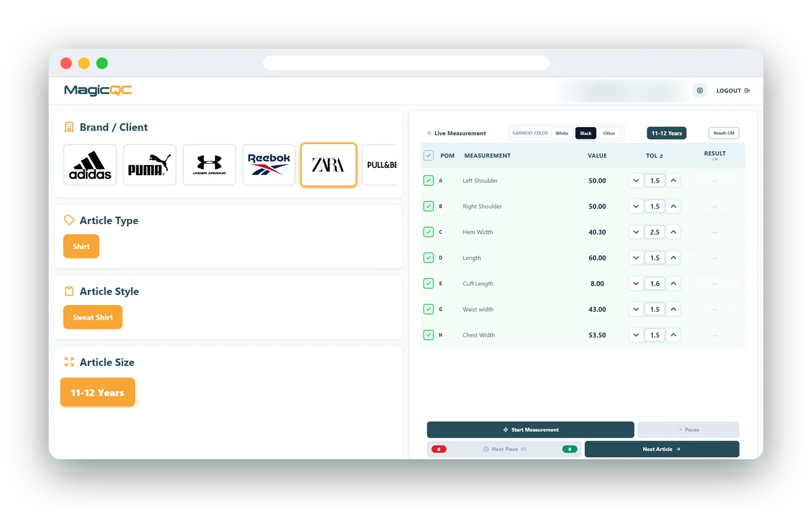The image size is (812, 508).
Task: Click the Cuff Length value 8.00
Action: click(597, 283)
